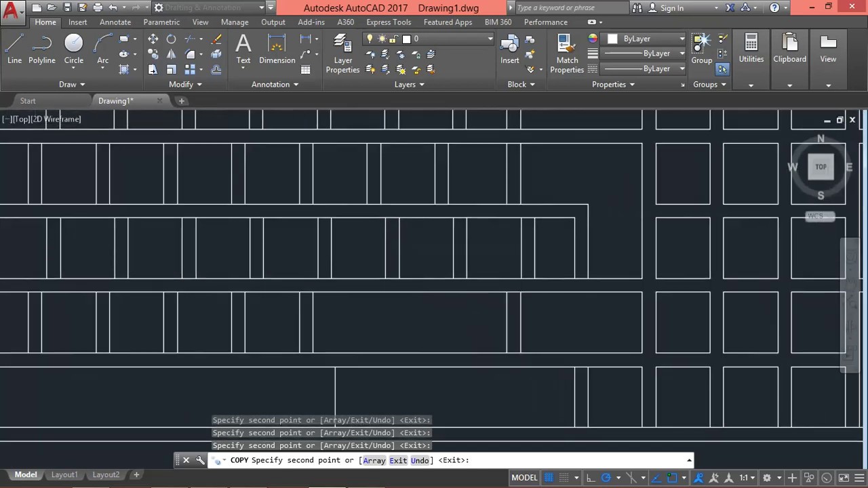Click the Match Properties tool
Screen dimensions: 868x488
click(567, 54)
